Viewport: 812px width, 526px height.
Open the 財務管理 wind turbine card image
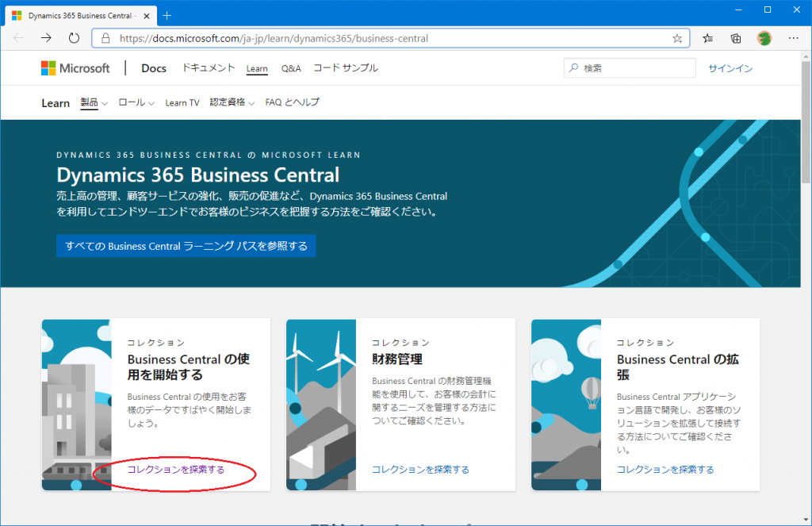321,405
